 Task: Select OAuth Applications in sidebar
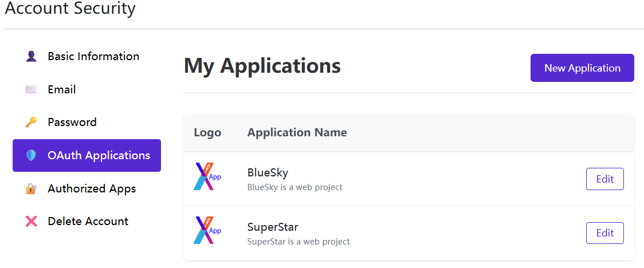(87, 156)
